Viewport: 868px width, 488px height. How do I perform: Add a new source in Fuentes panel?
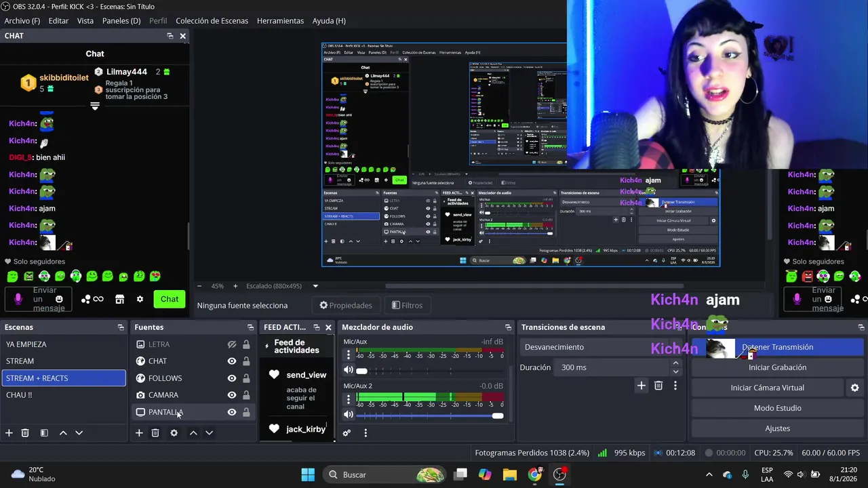coord(139,432)
